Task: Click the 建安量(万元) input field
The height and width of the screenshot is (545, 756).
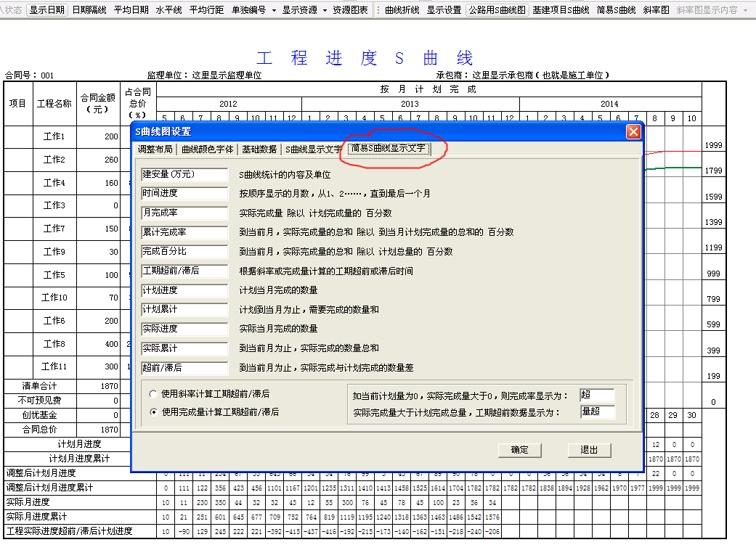Action: pyautogui.click(x=184, y=174)
